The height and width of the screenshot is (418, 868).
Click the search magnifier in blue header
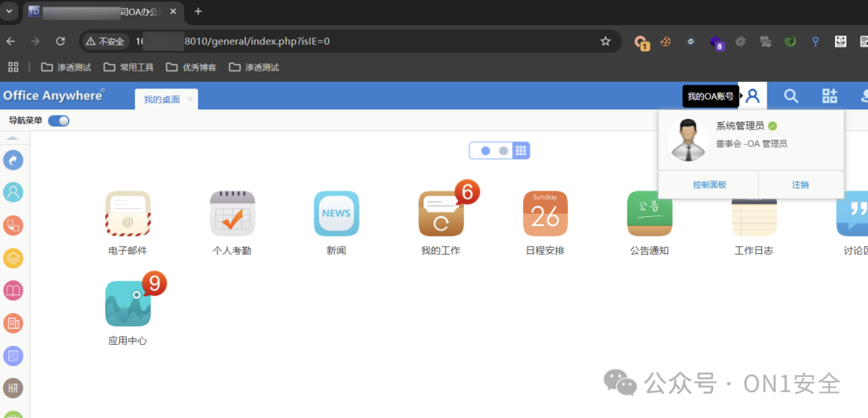tap(791, 96)
